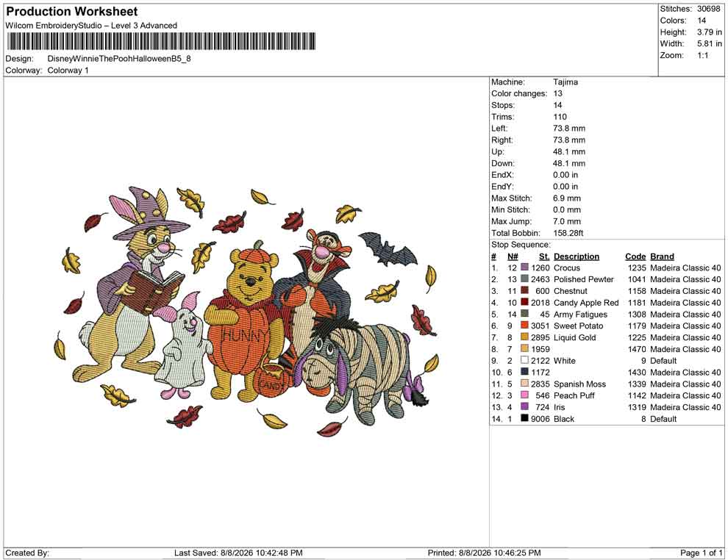Click the Wilcom EmbroideryStudio subtitle
728x560 pixels.
(91, 26)
